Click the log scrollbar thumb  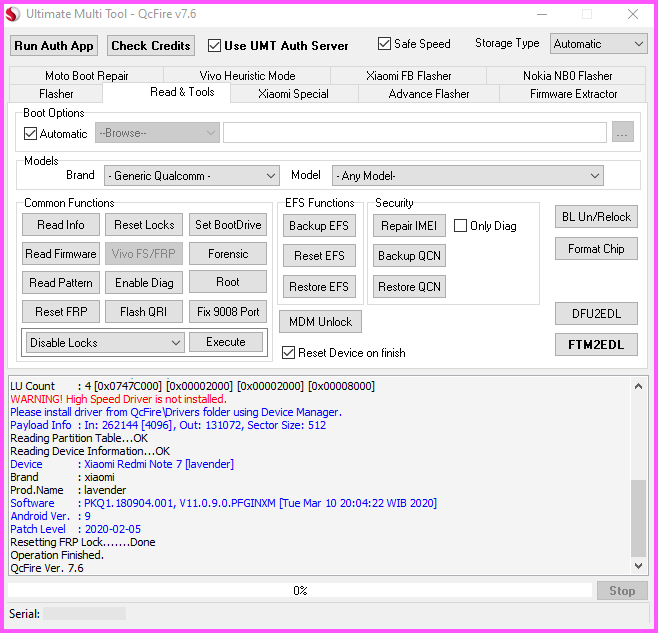[638, 518]
